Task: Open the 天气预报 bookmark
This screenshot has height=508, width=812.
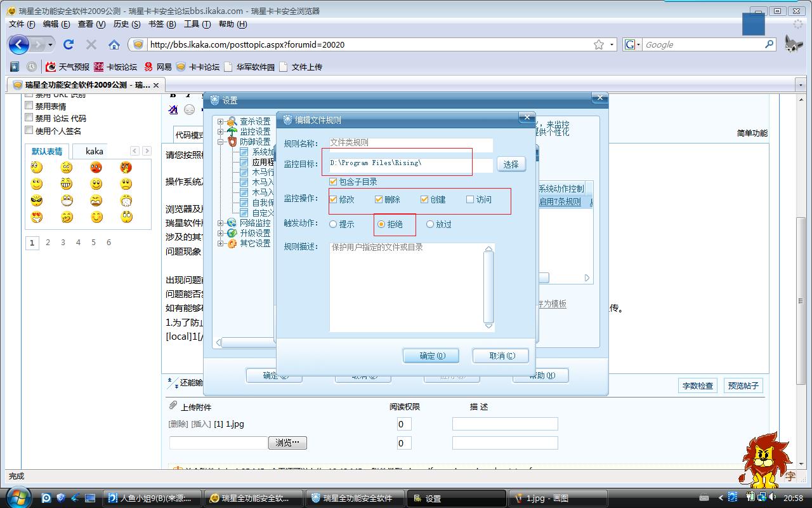Action: [68, 67]
